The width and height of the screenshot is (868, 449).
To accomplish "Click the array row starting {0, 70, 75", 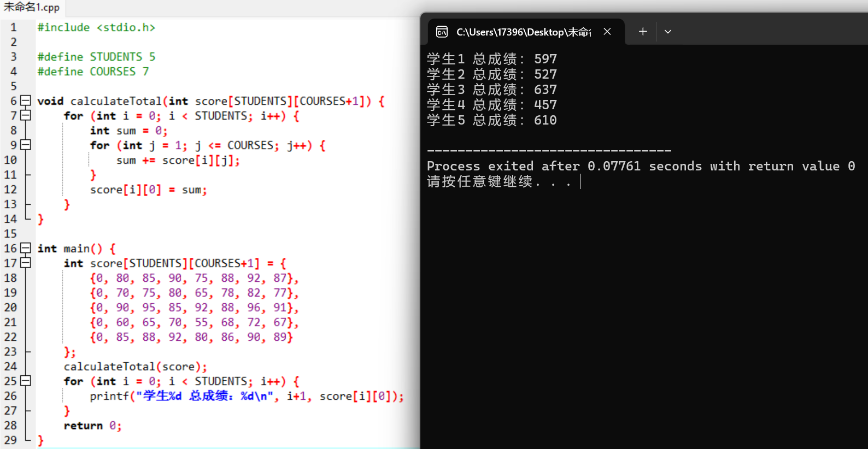I will click(195, 293).
